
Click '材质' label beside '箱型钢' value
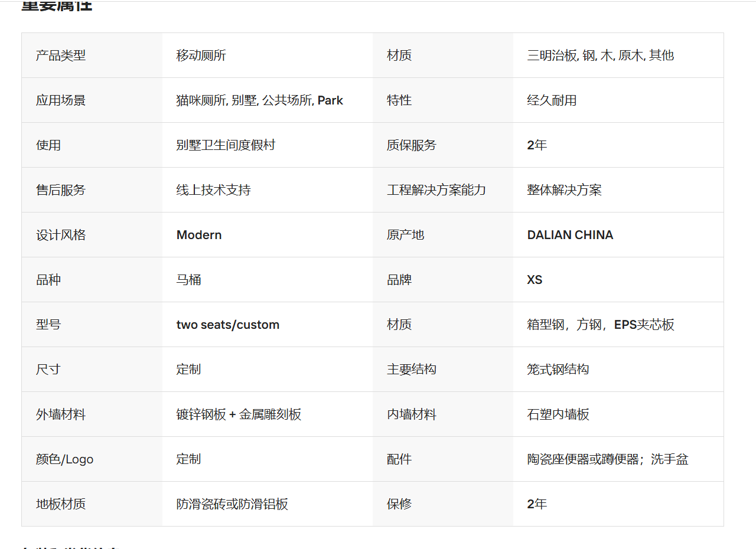click(399, 325)
